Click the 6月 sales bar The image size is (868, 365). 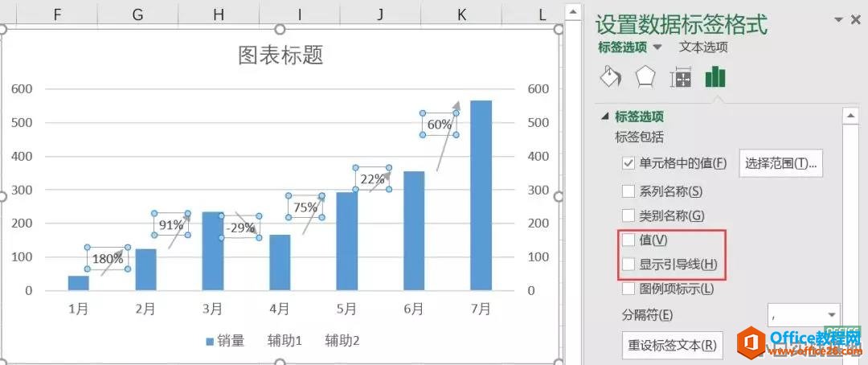pyautogui.click(x=414, y=231)
